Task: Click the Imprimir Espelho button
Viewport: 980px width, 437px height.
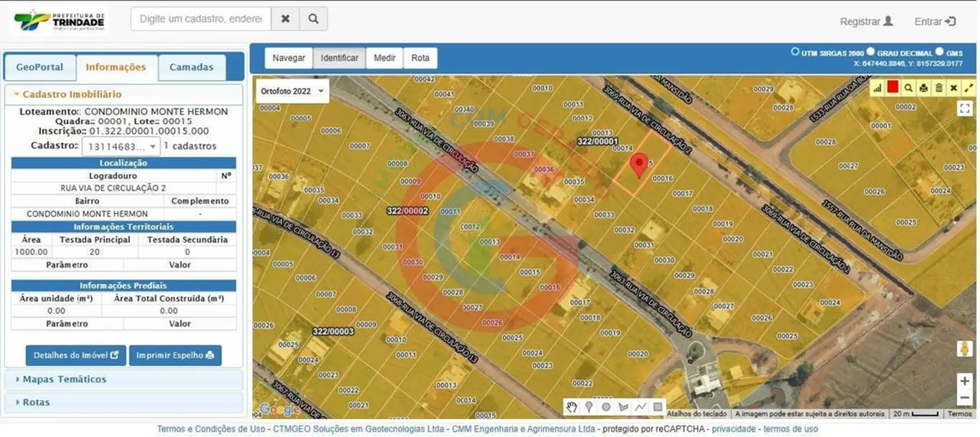Action: coord(175,355)
